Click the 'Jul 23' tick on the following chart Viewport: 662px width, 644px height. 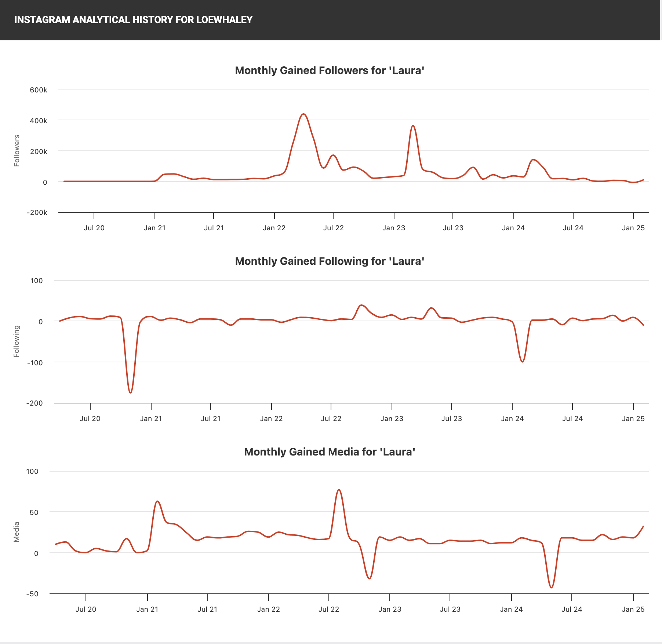tap(451, 418)
